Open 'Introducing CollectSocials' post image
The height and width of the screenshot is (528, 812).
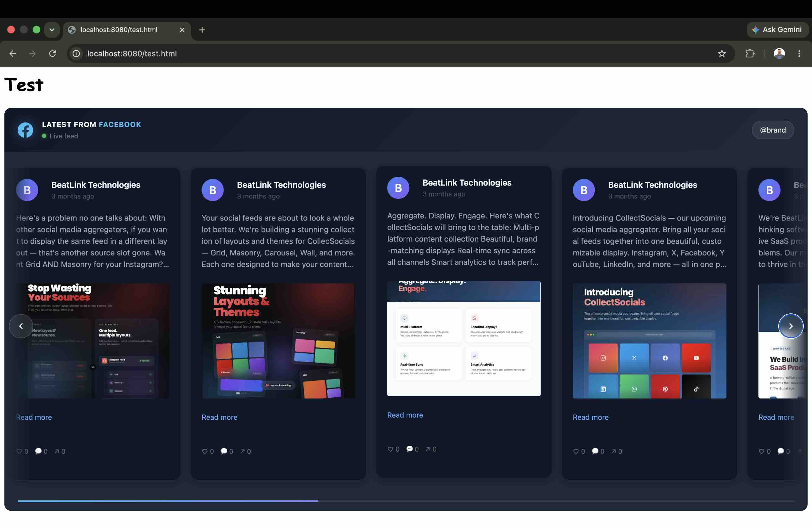(x=650, y=341)
